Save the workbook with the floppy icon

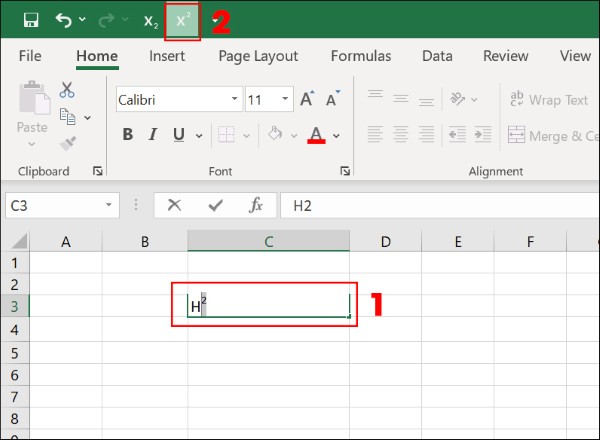click(x=31, y=20)
